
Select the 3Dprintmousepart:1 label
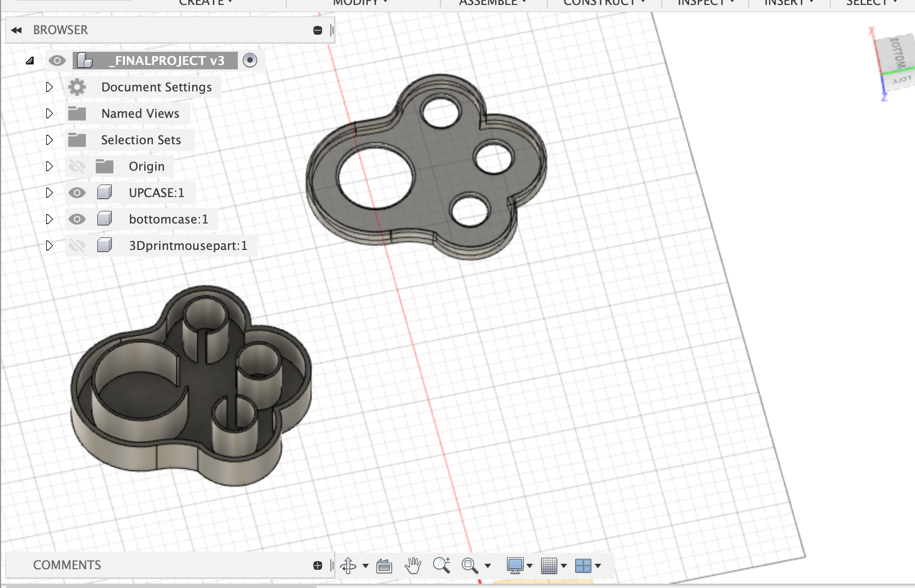pyautogui.click(x=188, y=246)
